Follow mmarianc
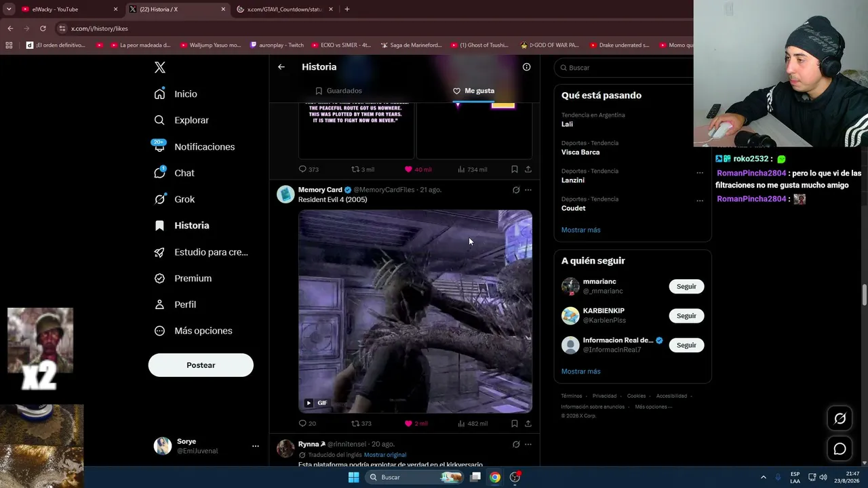 686,287
